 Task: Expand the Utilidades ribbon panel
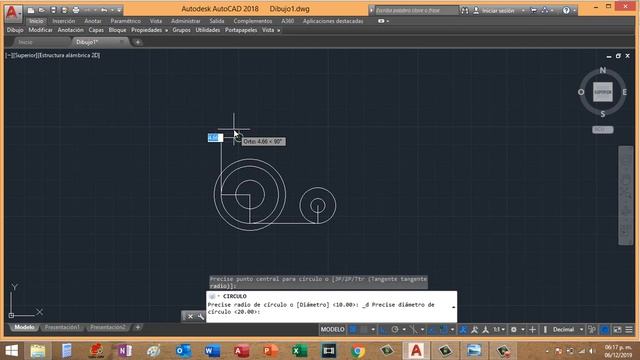(x=207, y=30)
